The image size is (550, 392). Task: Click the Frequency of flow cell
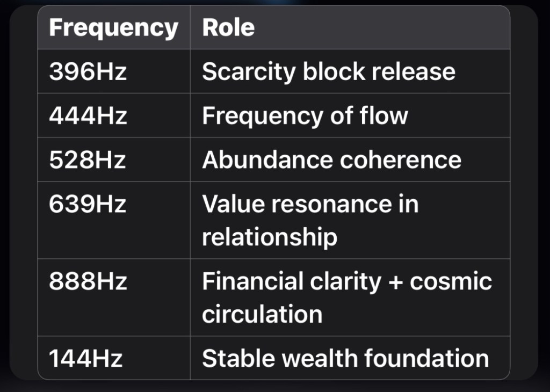[305, 116]
